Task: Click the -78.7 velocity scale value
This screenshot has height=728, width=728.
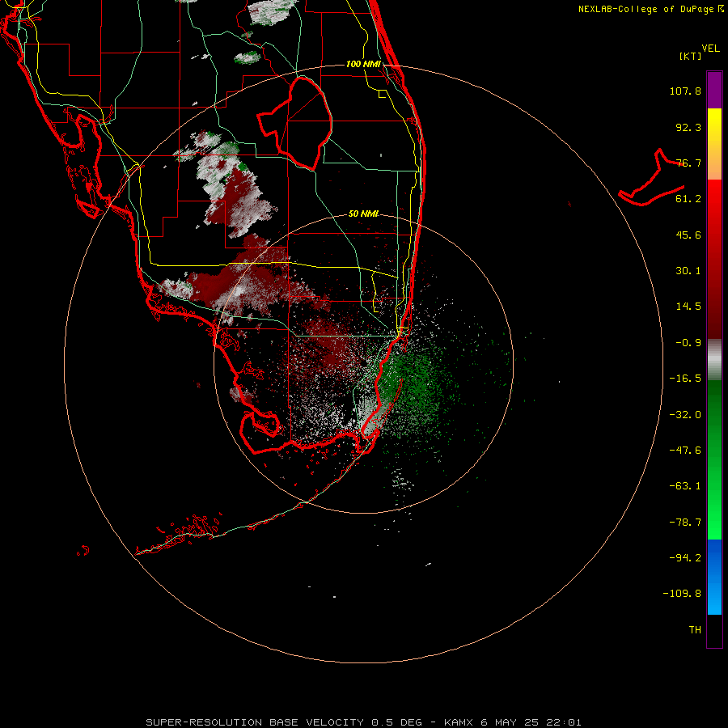Action: point(685,523)
